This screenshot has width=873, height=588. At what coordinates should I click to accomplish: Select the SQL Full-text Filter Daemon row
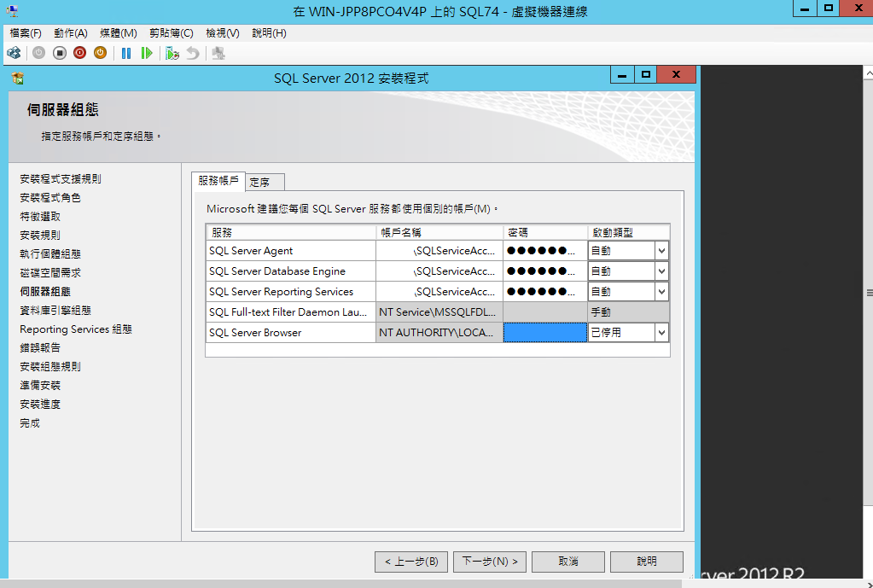coord(291,312)
